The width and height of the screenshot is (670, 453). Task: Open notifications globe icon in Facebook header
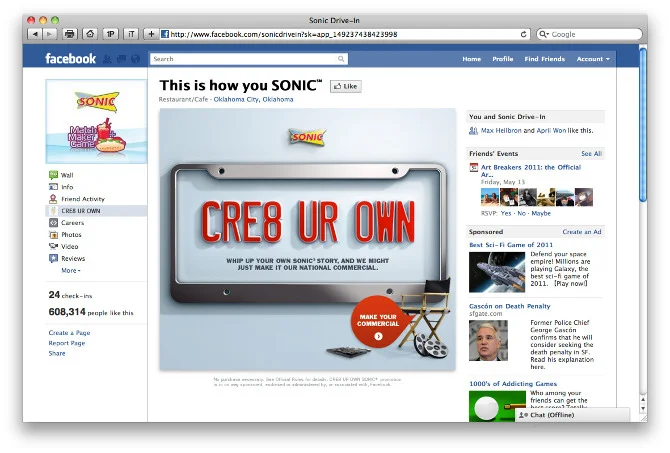(135, 59)
